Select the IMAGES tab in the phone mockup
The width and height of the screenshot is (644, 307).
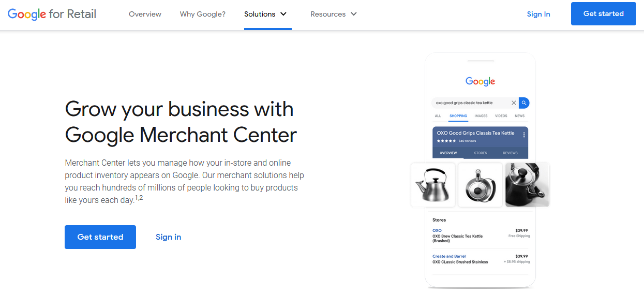coord(481,116)
